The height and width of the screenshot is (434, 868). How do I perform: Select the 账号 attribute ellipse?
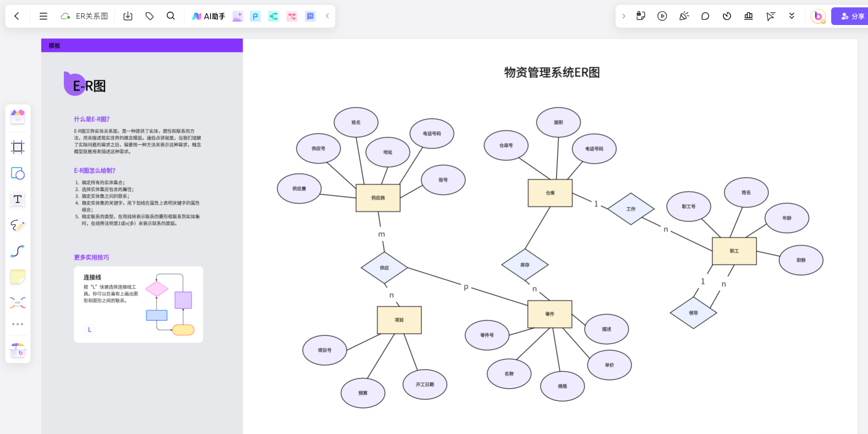[443, 180]
